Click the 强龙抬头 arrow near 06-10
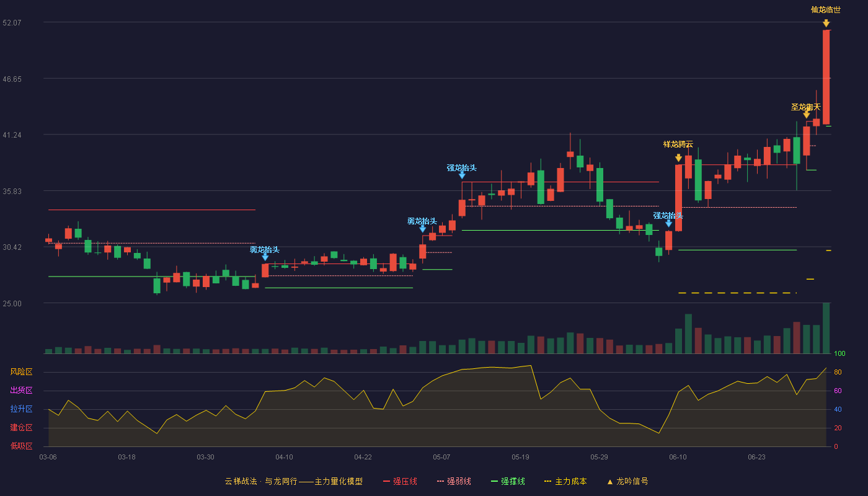This screenshot has width=868, height=496. tap(668, 223)
